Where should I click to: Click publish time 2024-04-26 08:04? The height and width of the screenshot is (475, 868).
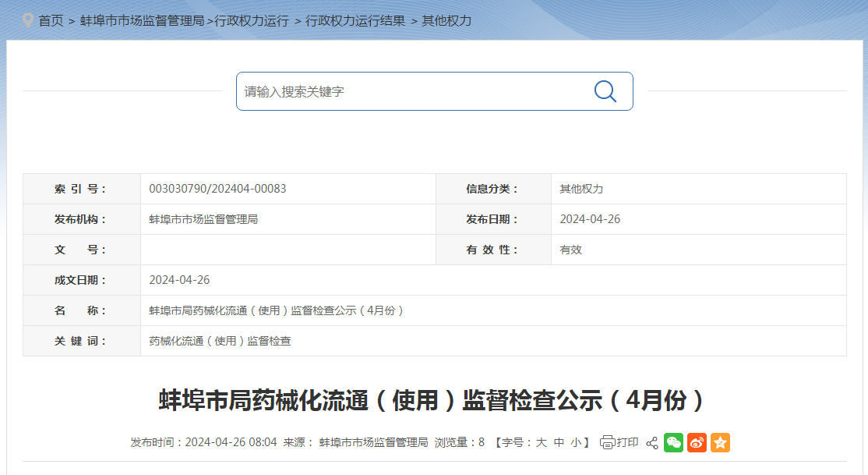pos(231,442)
